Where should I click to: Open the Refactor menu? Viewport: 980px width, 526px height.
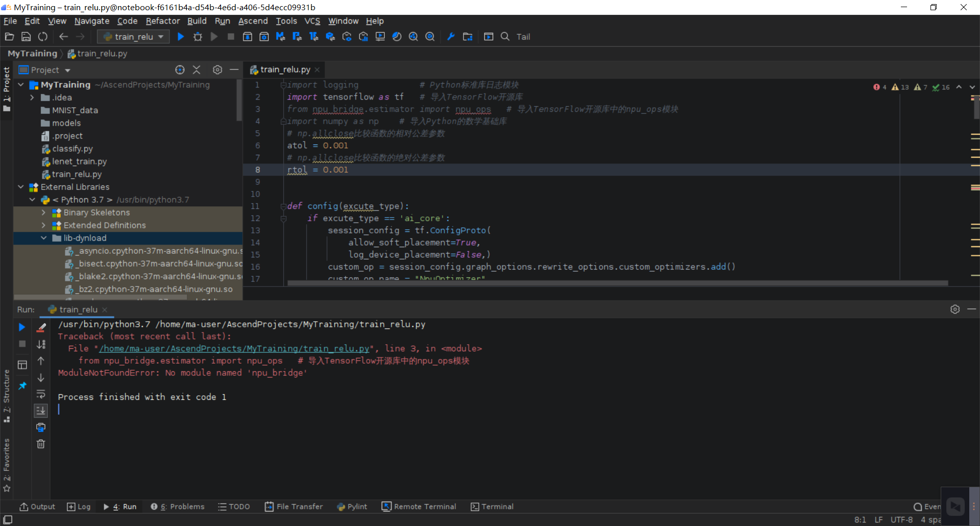point(163,21)
